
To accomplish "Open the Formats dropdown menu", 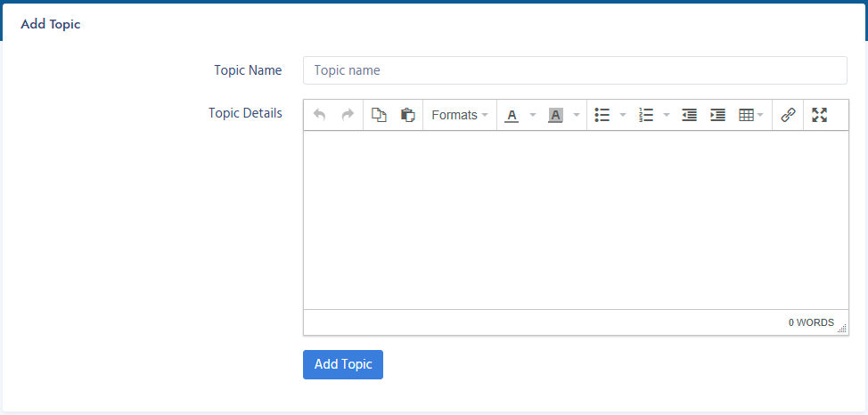I will click(x=459, y=115).
